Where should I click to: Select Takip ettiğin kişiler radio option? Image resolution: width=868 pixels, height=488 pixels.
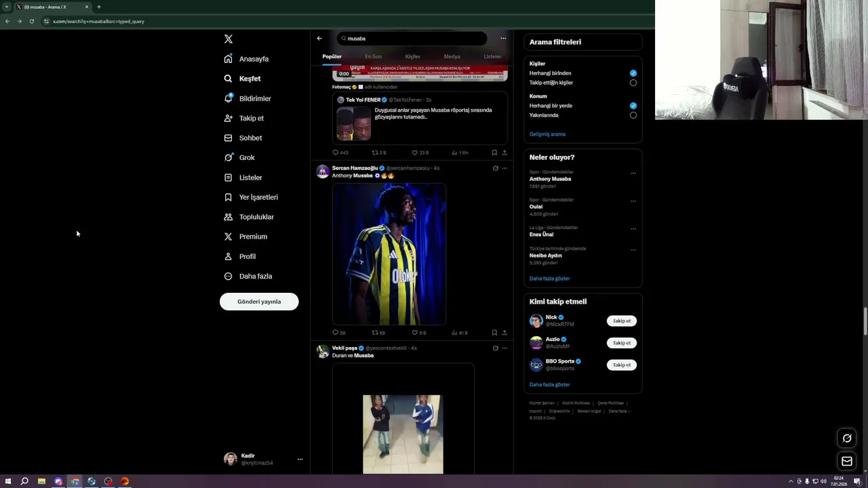point(633,83)
